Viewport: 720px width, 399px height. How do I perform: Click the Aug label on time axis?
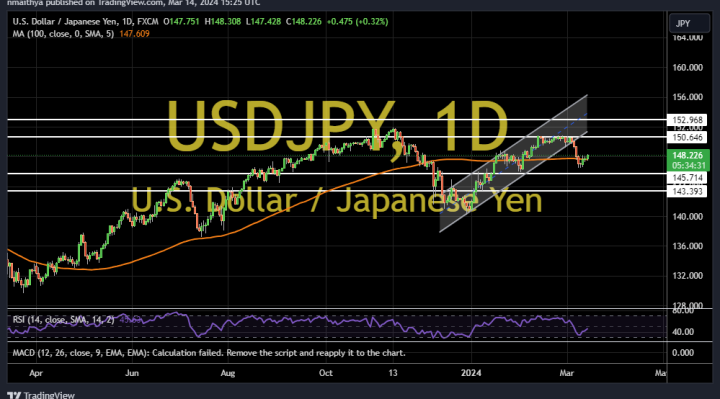[x=228, y=373]
